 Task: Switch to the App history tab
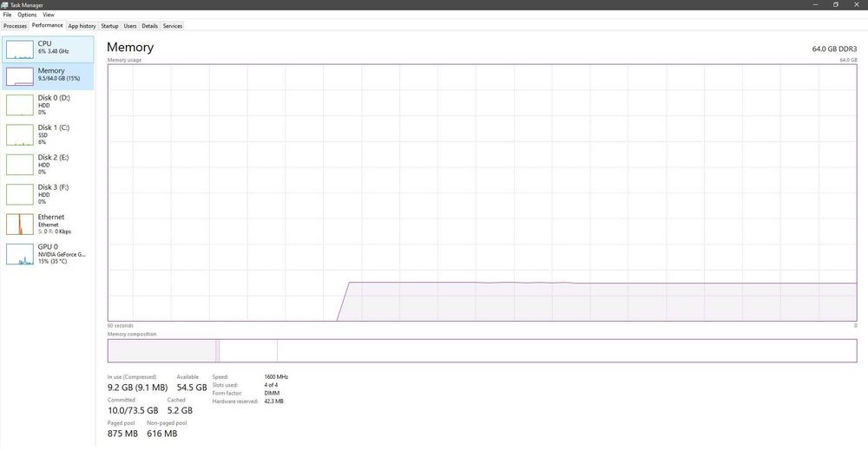pyautogui.click(x=82, y=26)
